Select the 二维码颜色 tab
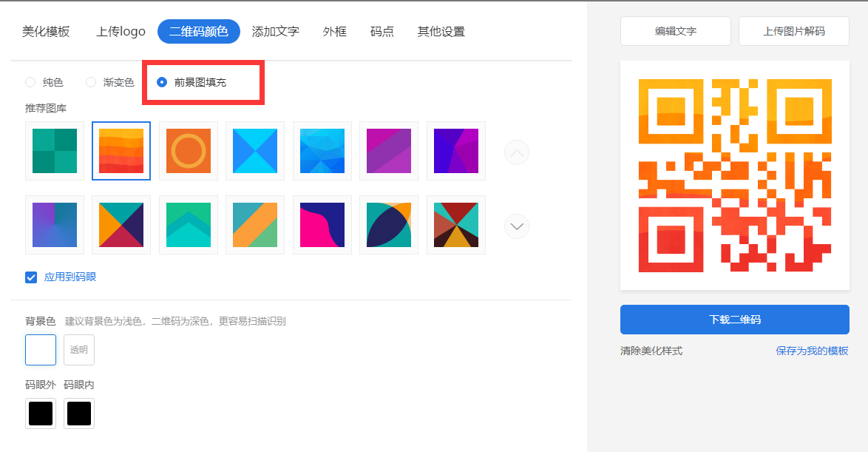868x452 pixels. [199, 32]
